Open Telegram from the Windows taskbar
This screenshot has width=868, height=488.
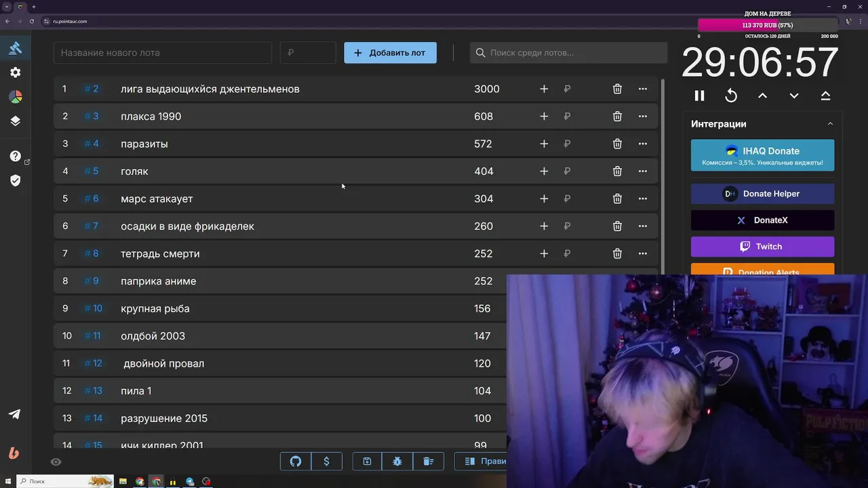pyautogui.click(x=190, y=481)
